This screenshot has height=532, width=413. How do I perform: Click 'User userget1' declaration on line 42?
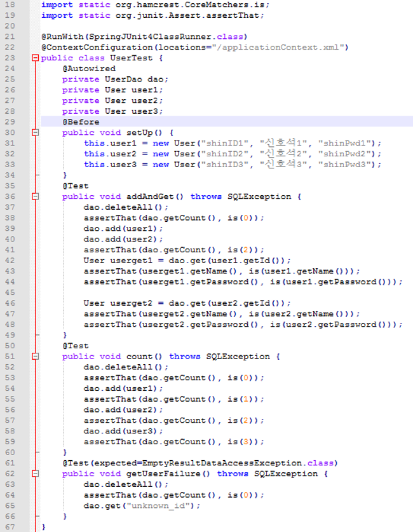coord(118,261)
